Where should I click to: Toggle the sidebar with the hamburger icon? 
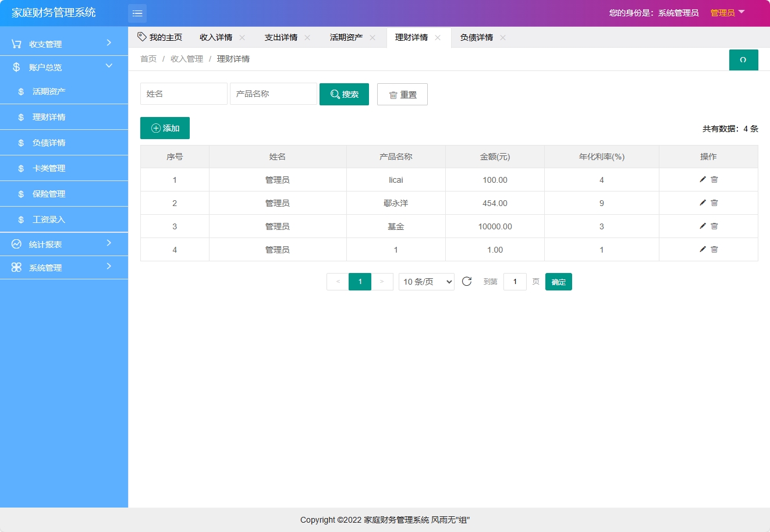point(137,13)
